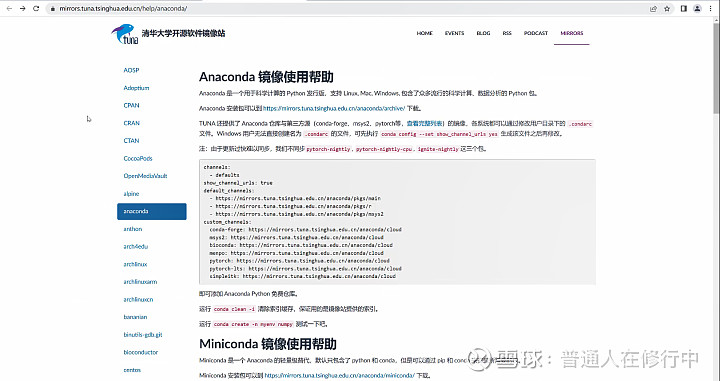Select bioconductor in the sidebar list

[141, 353]
